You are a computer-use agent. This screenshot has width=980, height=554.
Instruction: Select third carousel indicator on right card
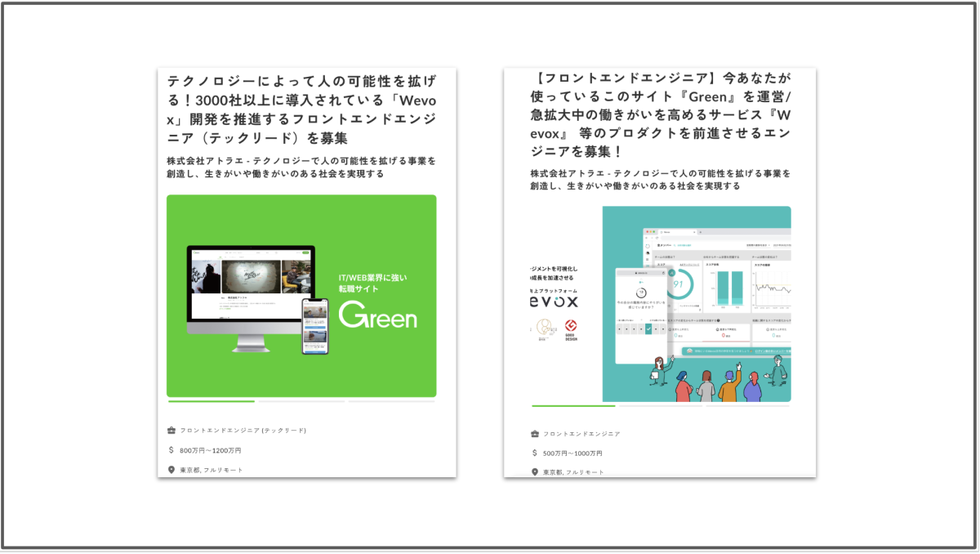747,405
